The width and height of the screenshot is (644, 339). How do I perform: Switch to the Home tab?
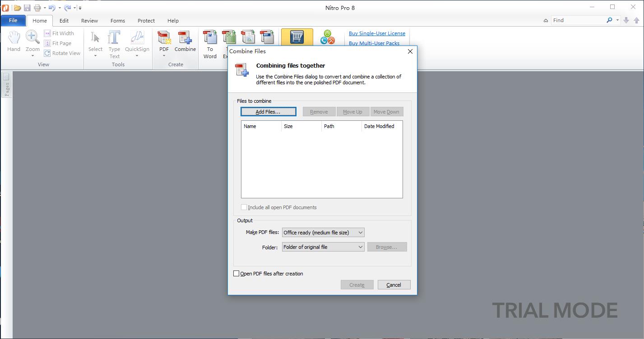click(x=40, y=21)
